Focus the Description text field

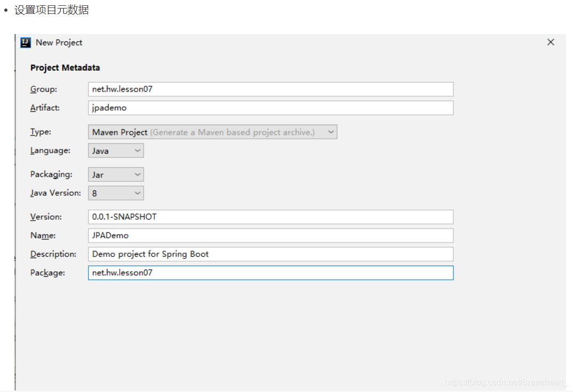click(270, 254)
